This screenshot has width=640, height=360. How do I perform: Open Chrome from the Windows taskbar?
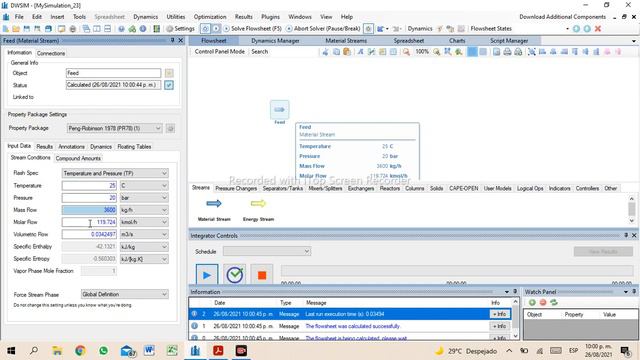(x=80, y=350)
